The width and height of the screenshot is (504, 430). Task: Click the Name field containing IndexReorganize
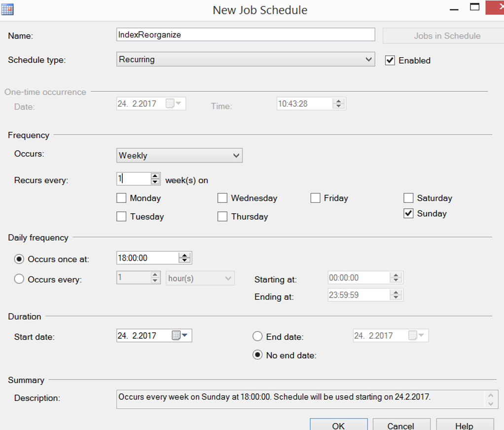[246, 35]
